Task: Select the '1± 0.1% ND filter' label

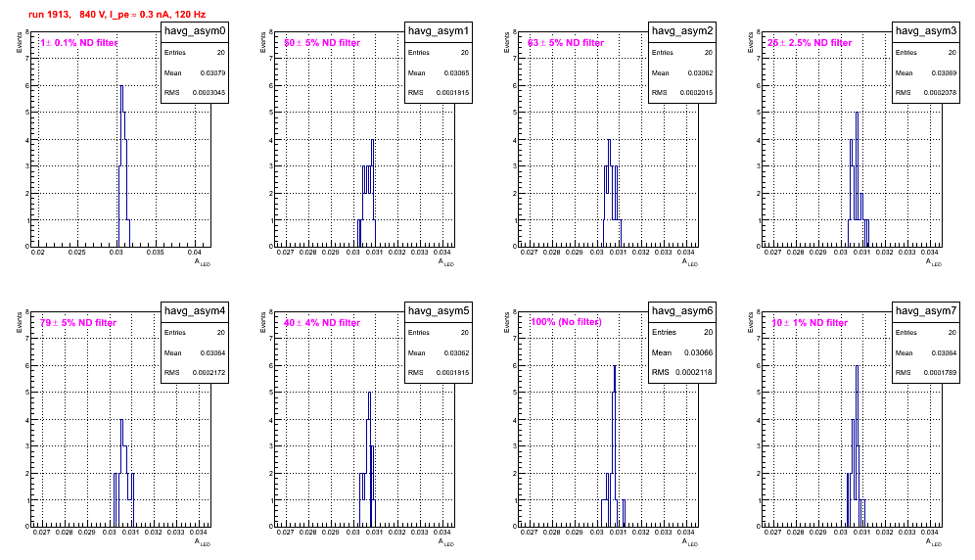Action: pyautogui.click(x=79, y=43)
